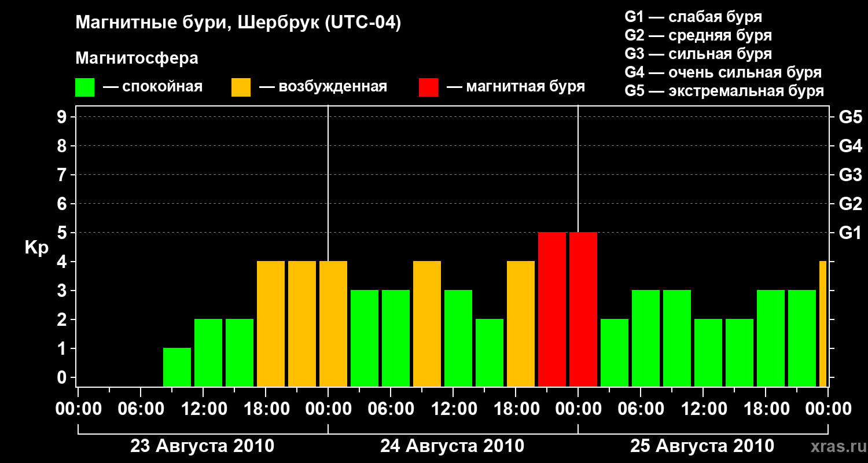Click the «25 Августа 2010» date label

tap(703, 446)
